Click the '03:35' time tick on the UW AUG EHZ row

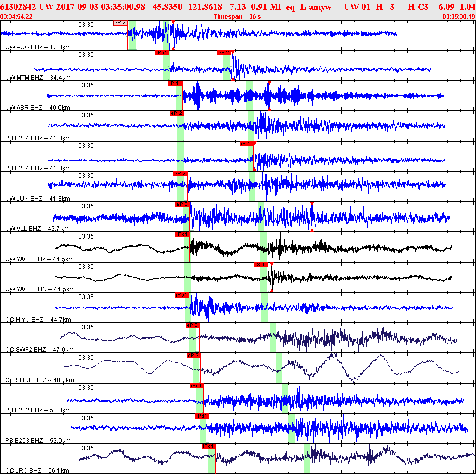coord(86,25)
